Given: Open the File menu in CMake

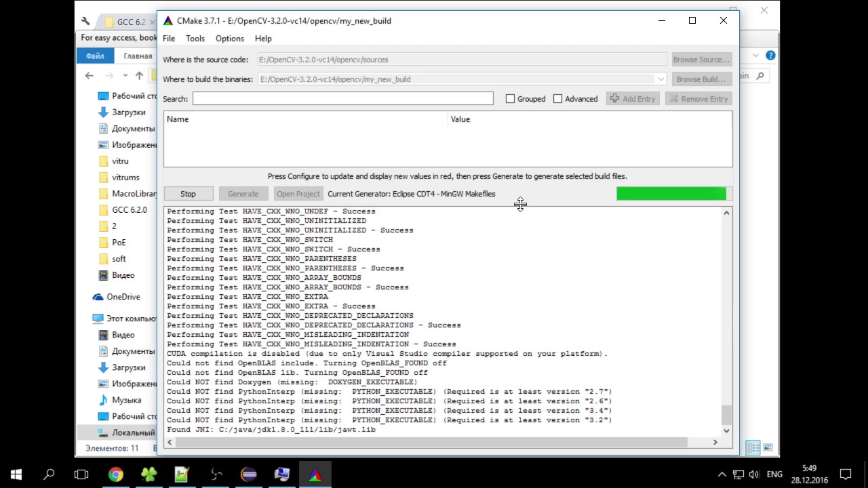Looking at the screenshot, I should point(169,39).
